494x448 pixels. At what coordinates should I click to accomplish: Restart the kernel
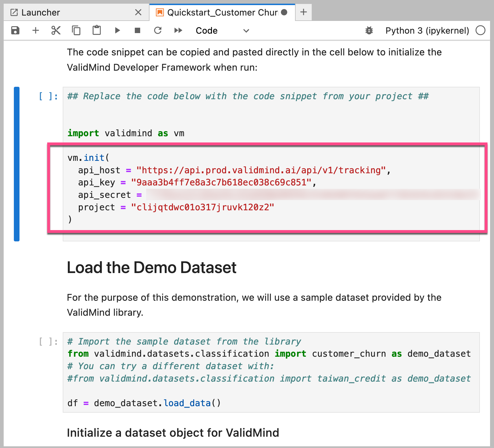tap(158, 30)
